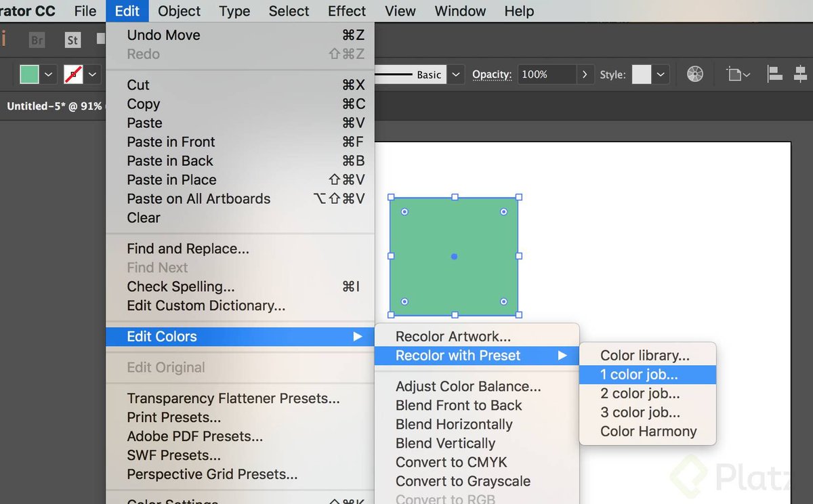Choose Blend Horizontally
The width and height of the screenshot is (813, 504).
(x=477, y=425)
